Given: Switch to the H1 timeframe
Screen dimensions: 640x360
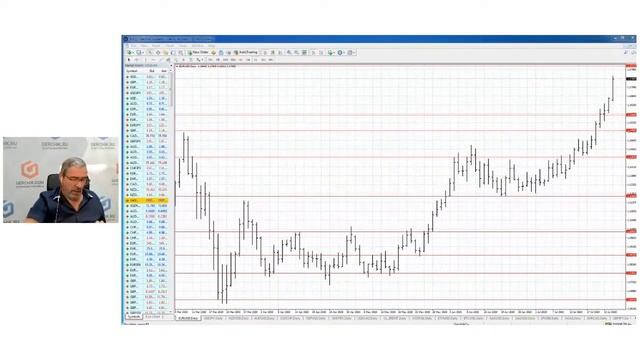Looking at the screenshot, I should tap(240, 60).
